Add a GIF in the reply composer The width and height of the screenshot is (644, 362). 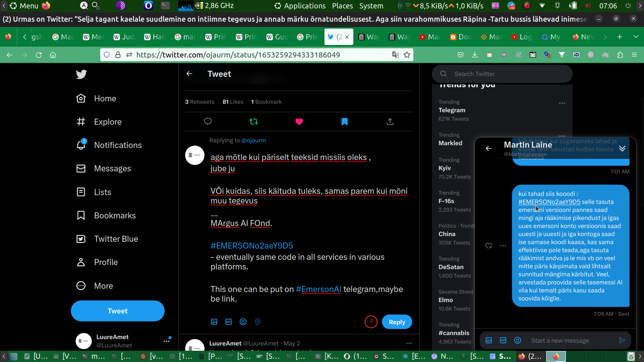click(x=229, y=322)
